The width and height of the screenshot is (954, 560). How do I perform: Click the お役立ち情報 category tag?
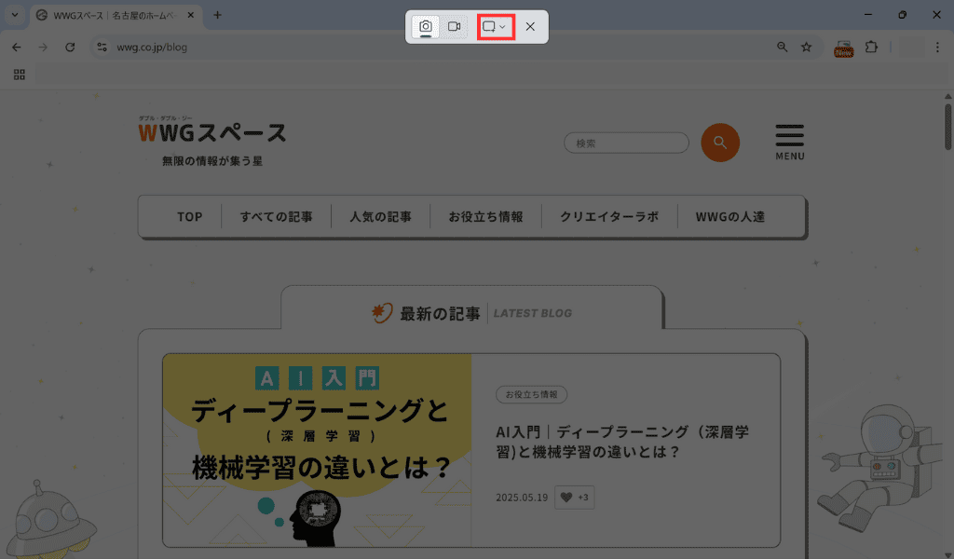[x=529, y=394]
